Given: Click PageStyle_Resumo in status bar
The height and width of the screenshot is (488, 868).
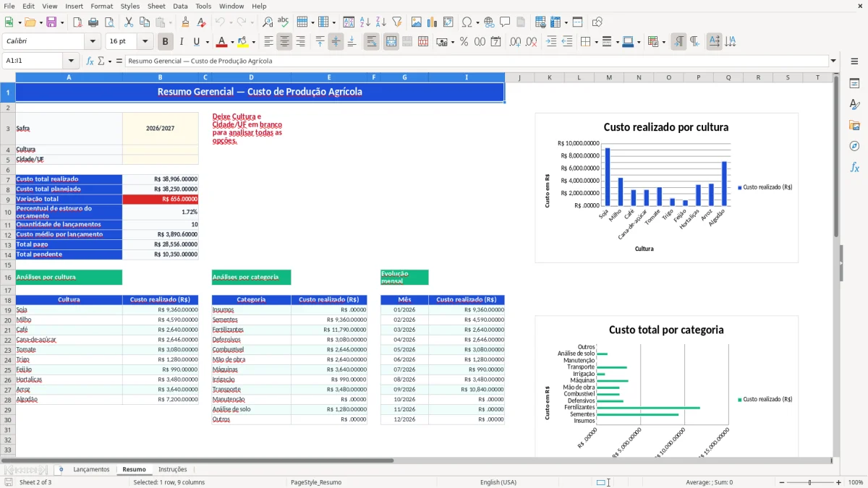Looking at the screenshot, I should click(x=316, y=482).
